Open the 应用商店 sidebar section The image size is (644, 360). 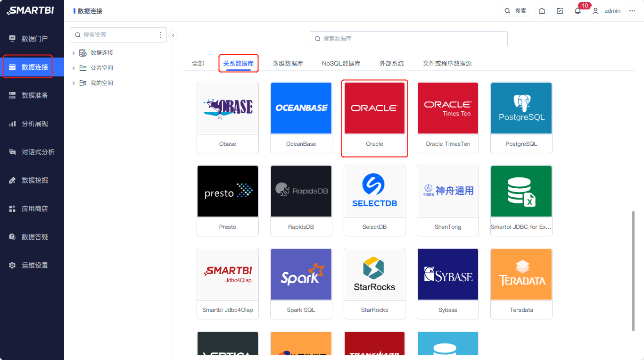[x=32, y=209]
